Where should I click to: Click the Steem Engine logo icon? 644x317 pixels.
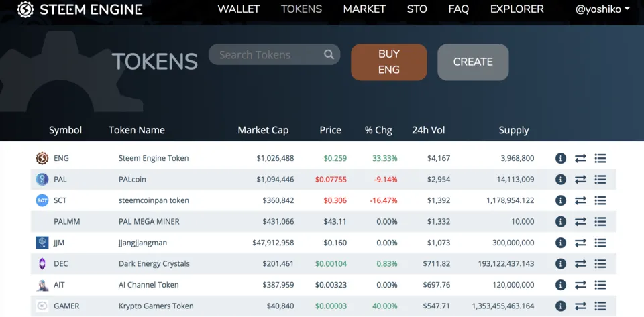tap(25, 9)
